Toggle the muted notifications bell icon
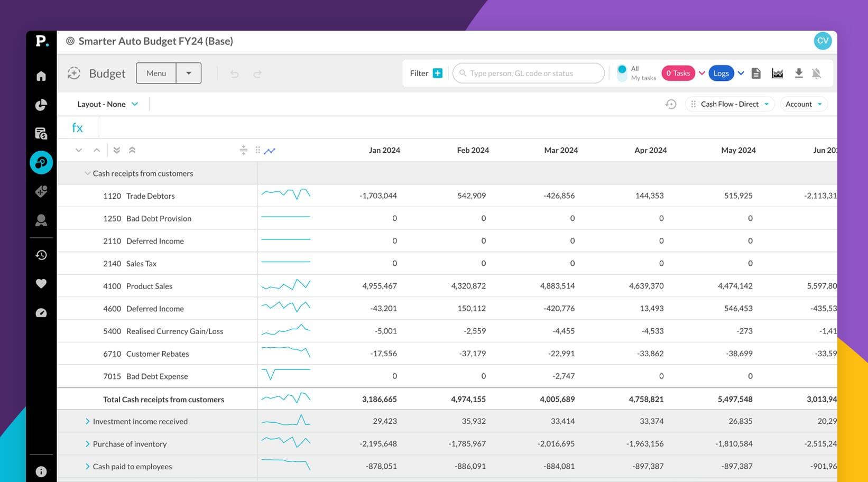Image resolution: width=868 pixels, height=482 pixels. click(x=817, y=73)
